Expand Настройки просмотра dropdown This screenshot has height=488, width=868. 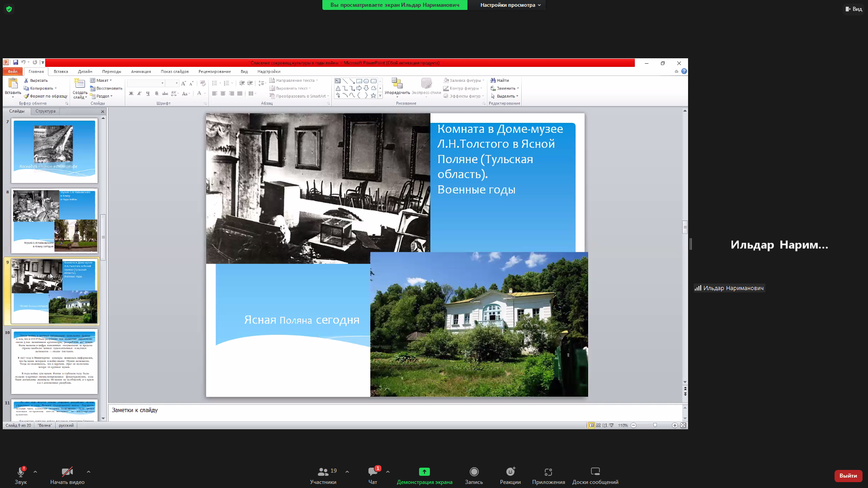coord(510,5)
